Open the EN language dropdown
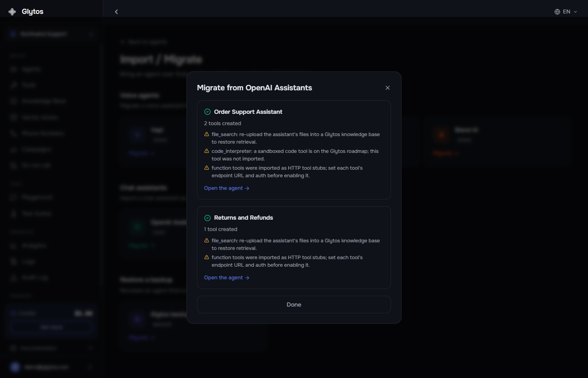This screenshot has height=378, width=588. [x=566, y=12]
